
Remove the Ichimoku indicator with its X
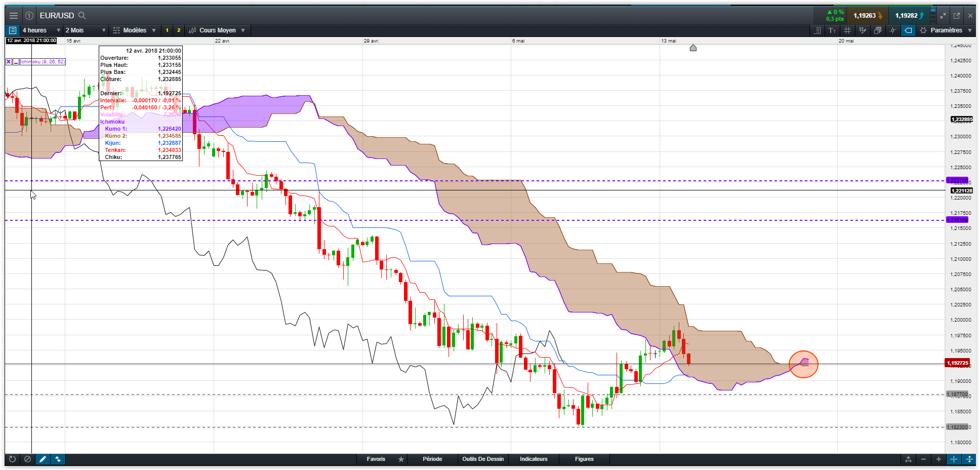(9, 62)
